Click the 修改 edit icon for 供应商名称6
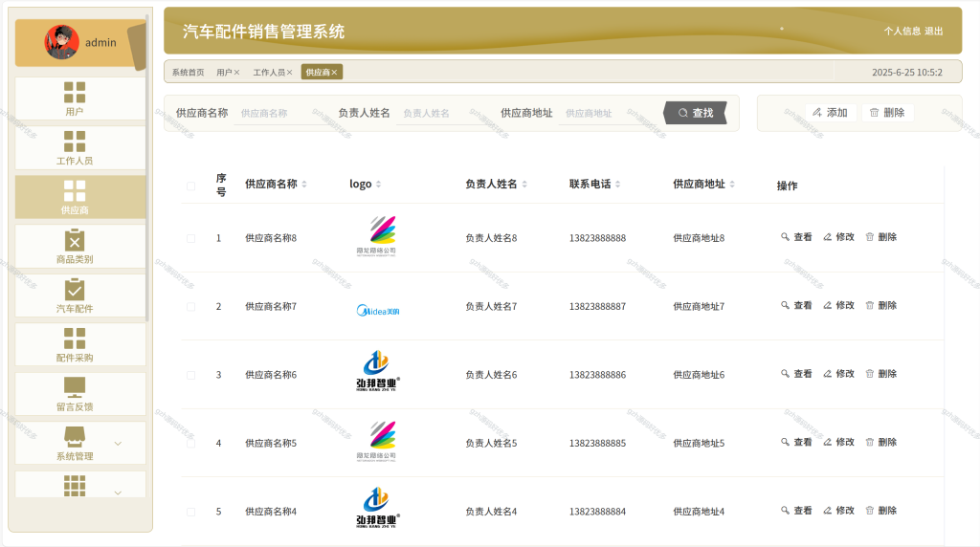The image size is (980, 547). click(828, 373)
